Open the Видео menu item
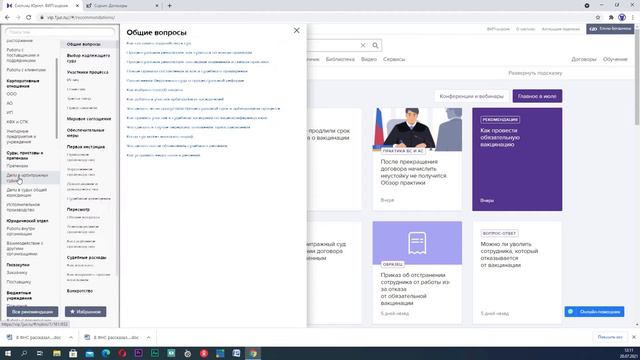This screenshot has height=360, width=640. [x=369, y=59]
